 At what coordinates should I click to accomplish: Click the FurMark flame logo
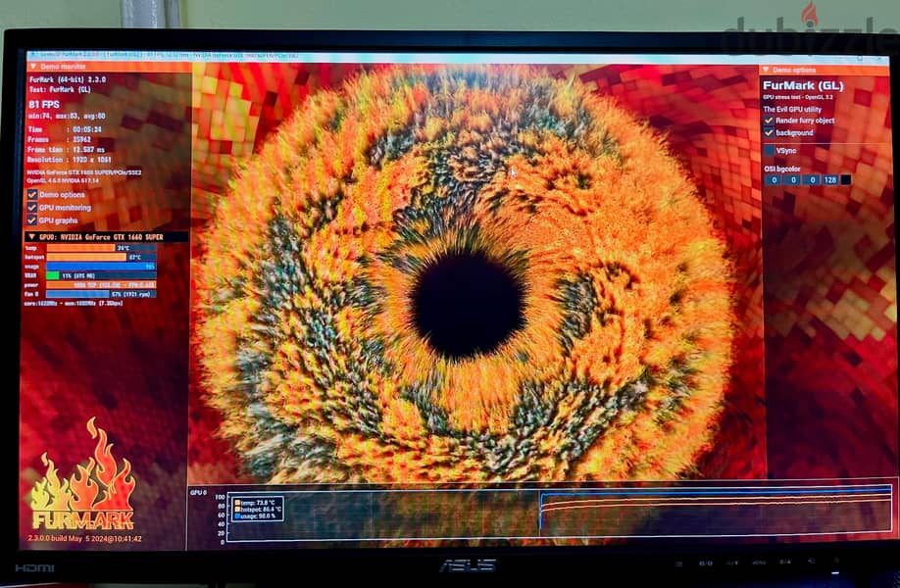click(82, 475)
